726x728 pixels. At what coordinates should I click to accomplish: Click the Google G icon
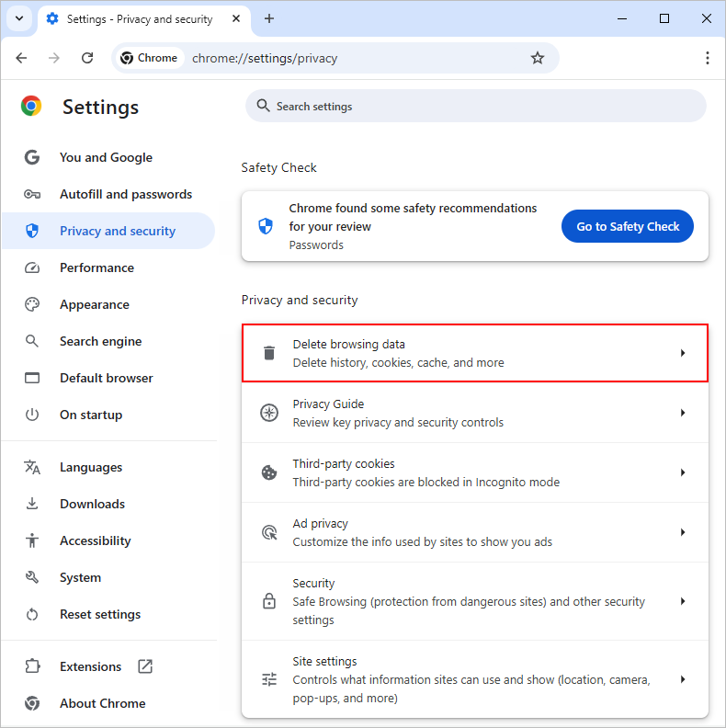32,157
